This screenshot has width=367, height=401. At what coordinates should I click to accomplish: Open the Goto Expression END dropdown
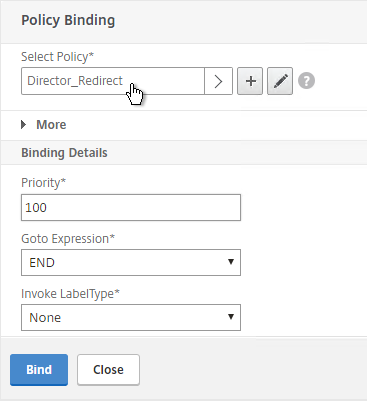click(x=131, y=262)
